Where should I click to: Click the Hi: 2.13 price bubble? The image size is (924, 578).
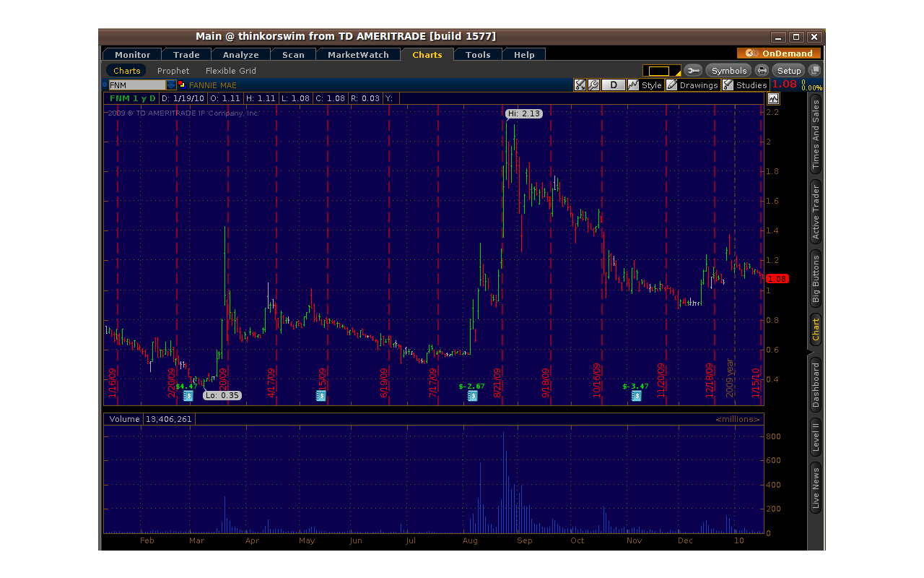(523, 113)
